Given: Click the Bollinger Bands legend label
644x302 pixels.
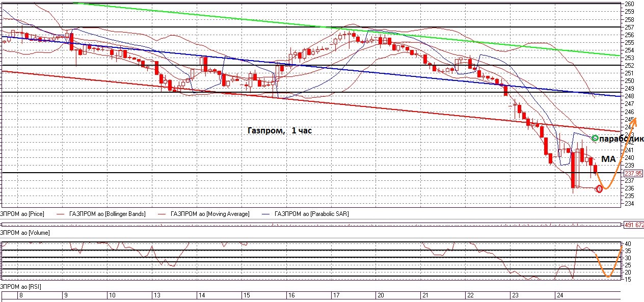Looking at the screenshot, I should click(107, 214).
